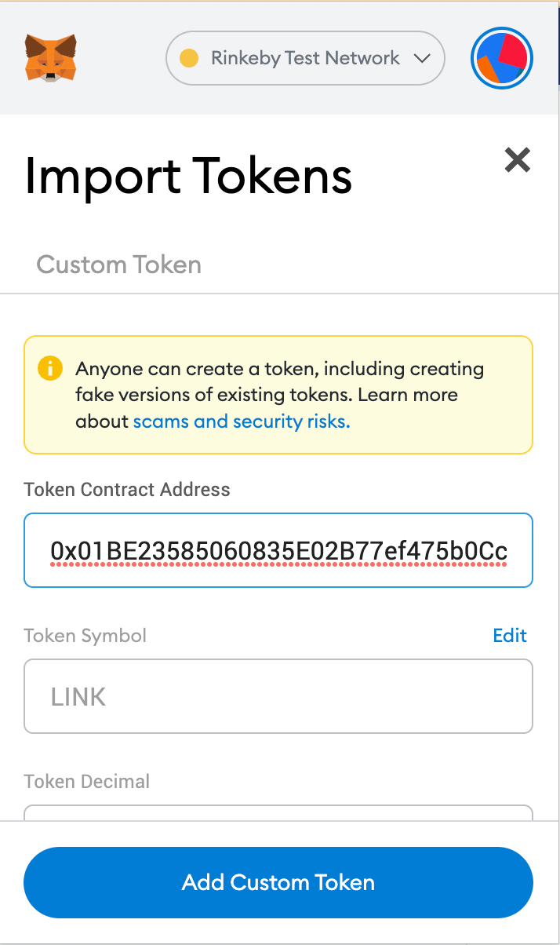Open the account avatar menu
Screen dimensions: 560x945
[502, 58]
